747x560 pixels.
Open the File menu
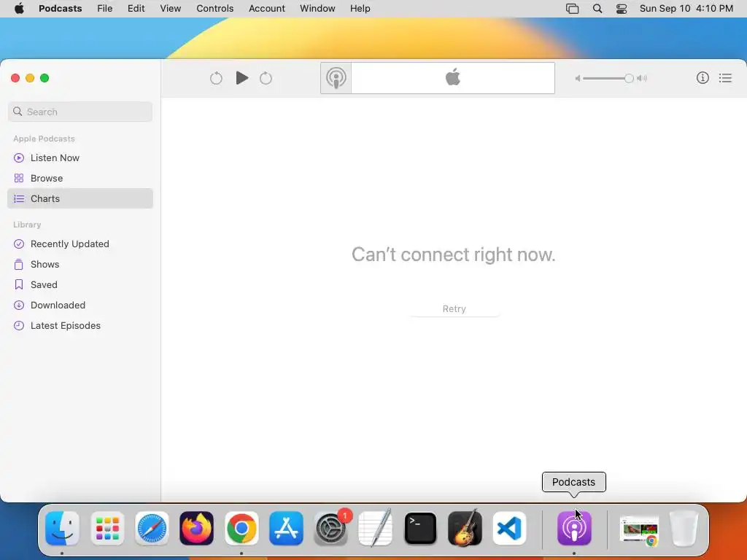[104, 8]
